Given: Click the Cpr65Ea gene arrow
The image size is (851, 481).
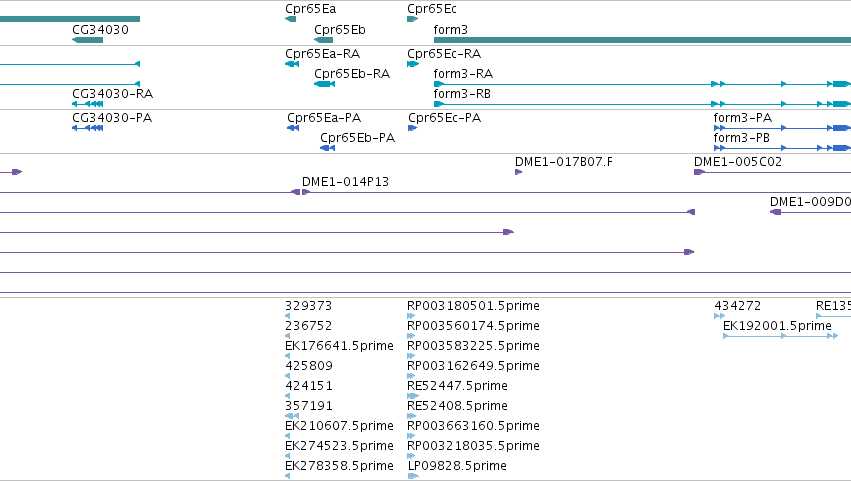Looking at the screenshot, I should pos(290,19).
